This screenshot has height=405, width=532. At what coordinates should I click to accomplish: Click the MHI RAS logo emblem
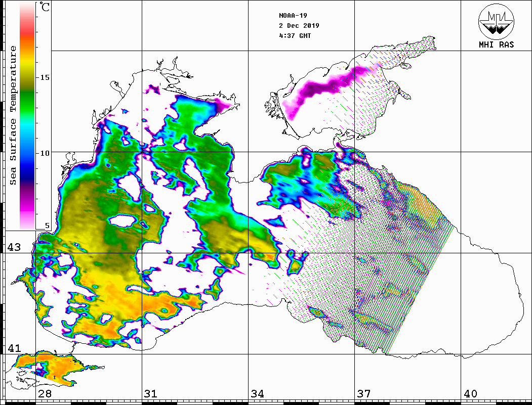coord(496,21)
